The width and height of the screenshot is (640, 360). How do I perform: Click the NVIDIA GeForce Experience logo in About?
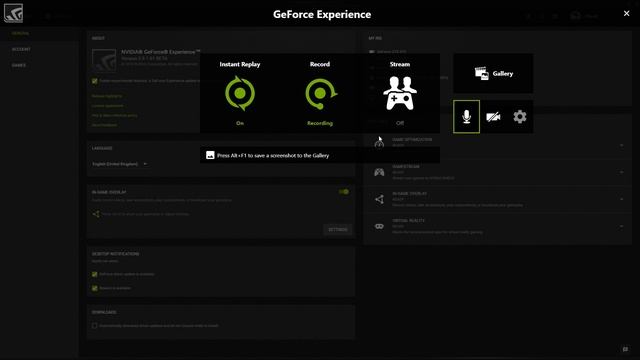click(104, 60)
